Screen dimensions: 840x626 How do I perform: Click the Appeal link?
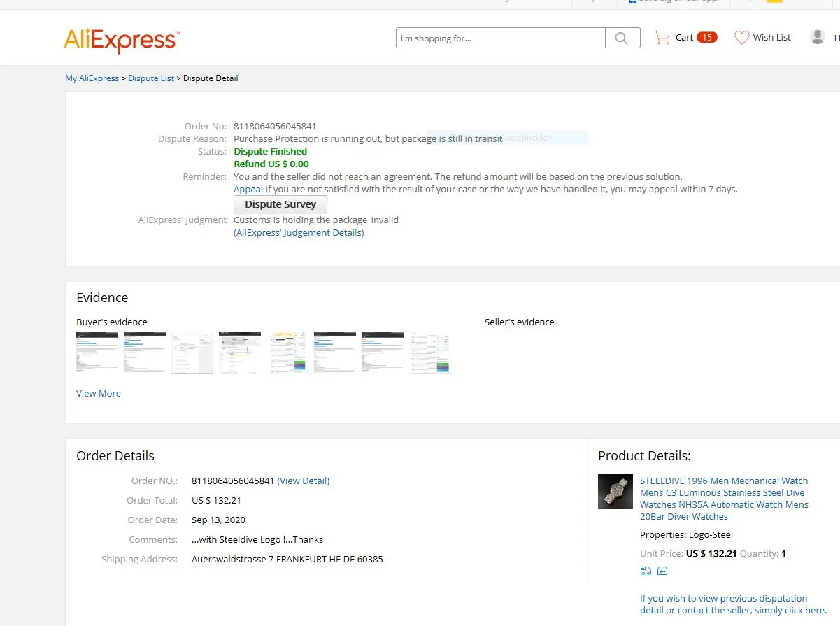pos(248,189)
